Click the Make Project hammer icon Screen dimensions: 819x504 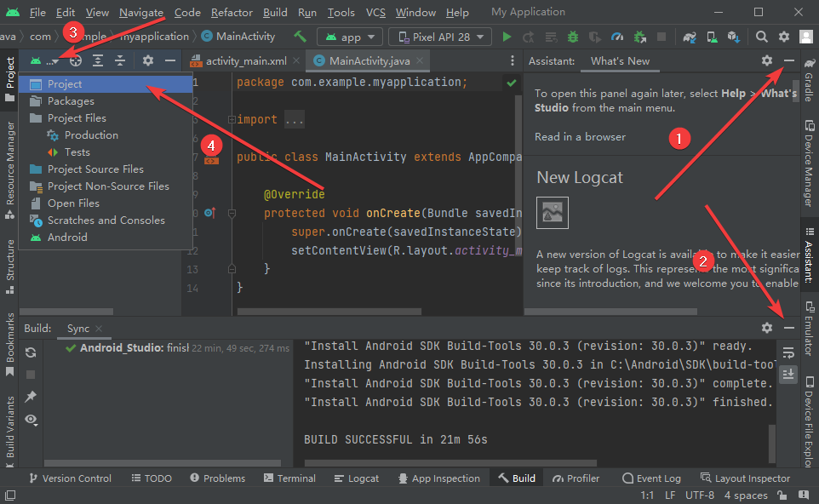300,37
